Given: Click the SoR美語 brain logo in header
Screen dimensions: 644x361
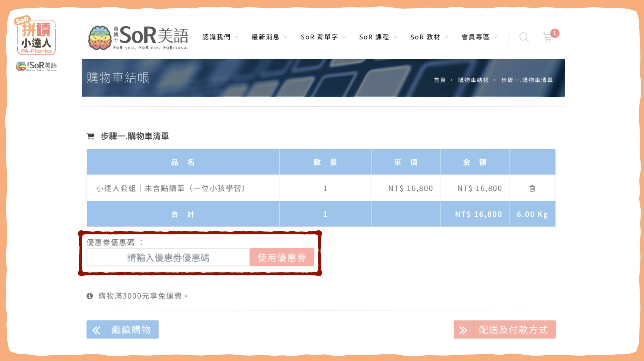Looking at the screenshot, I should point(138,38).
